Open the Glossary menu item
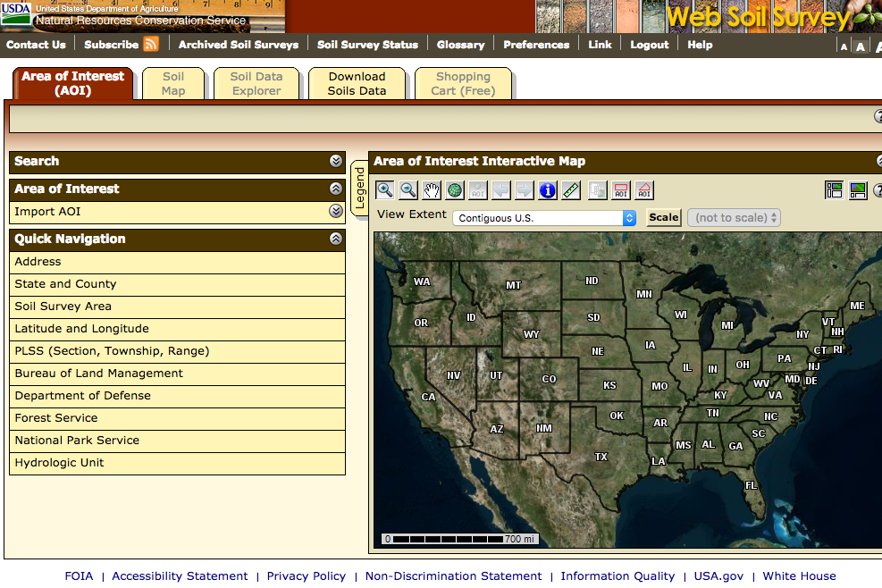Screen dimensions: 882x588 click(461, 45)
